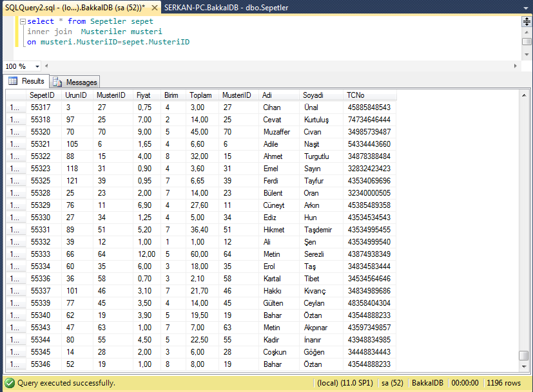Click the Fiyat cell 1,25
The height and width of the screenshot is (392, 533).
point(147,218)
